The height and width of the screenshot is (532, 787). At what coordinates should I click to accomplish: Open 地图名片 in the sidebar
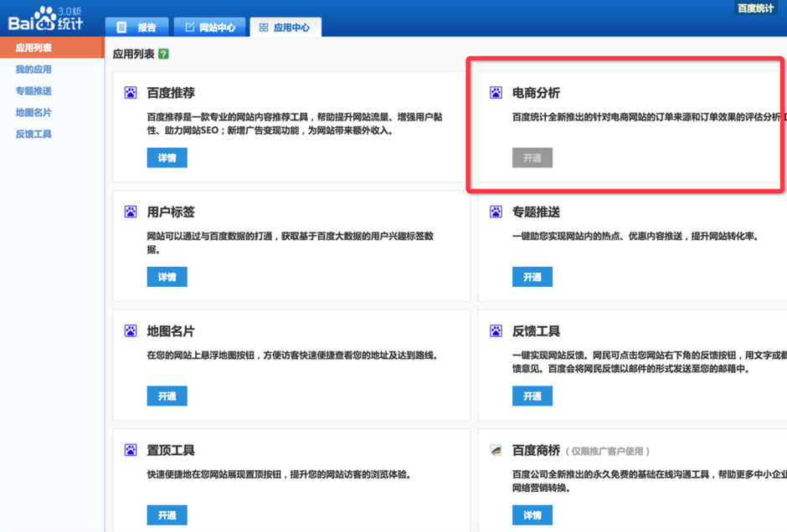[33, 112]
